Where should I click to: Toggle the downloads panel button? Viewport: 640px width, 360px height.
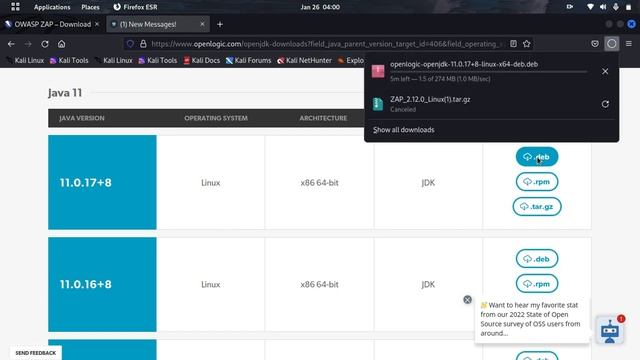click(x=611, y=44)
